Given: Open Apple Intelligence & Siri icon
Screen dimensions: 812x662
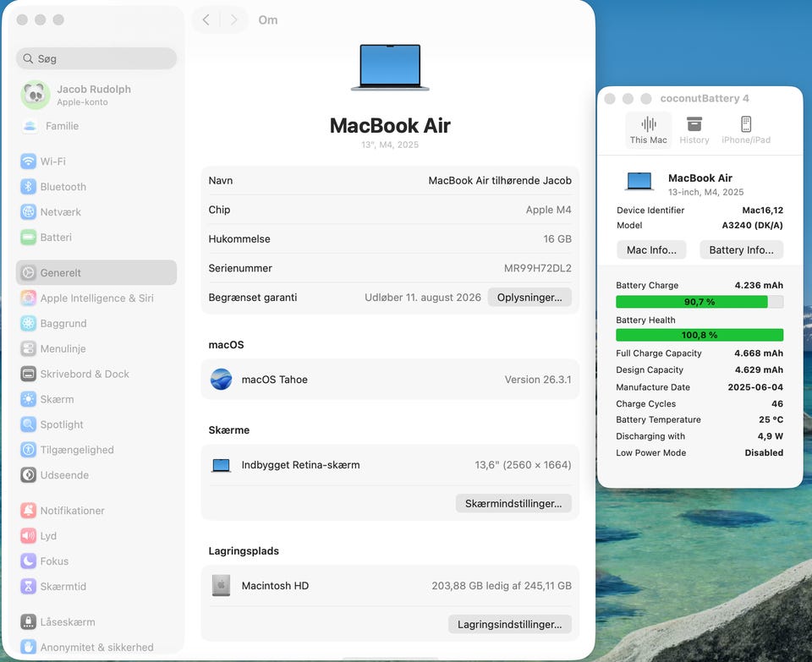Looking at the screenshot, I should [28, 298].
